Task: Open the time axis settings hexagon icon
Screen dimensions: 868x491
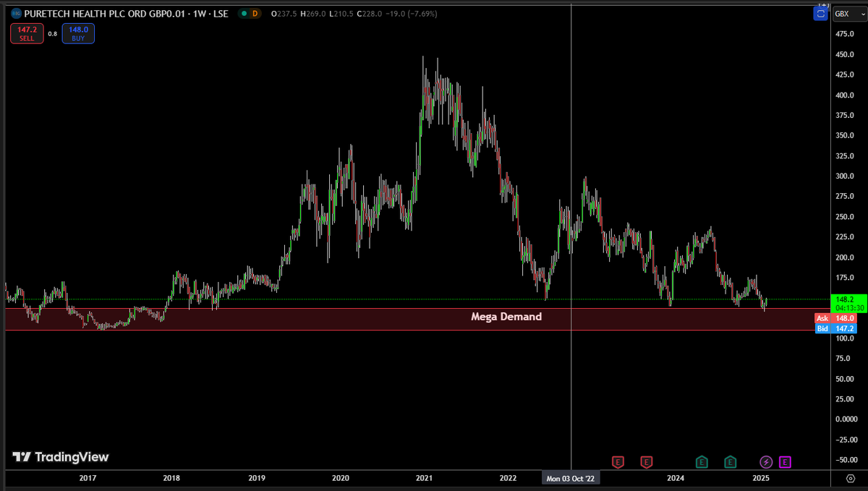Action: 851,479
